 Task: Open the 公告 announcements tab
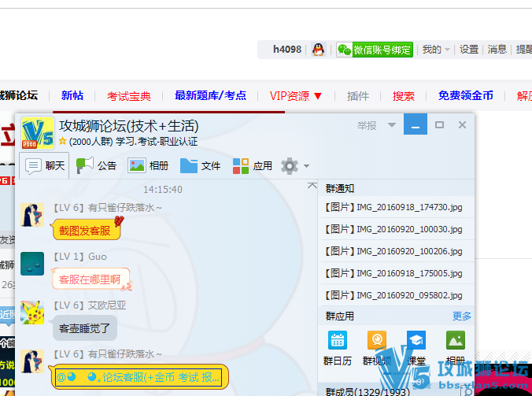tap(97, 165)
